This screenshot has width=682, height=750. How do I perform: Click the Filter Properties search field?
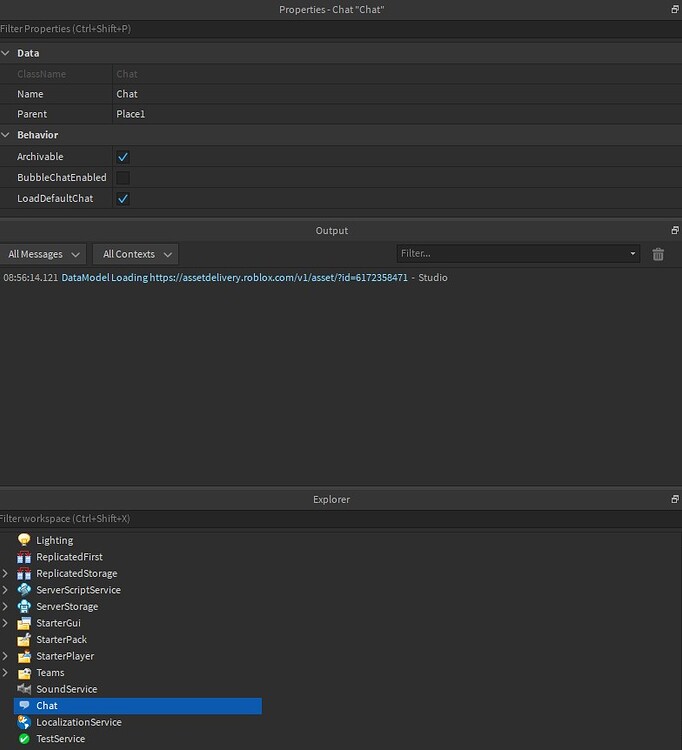coord(341,29)
